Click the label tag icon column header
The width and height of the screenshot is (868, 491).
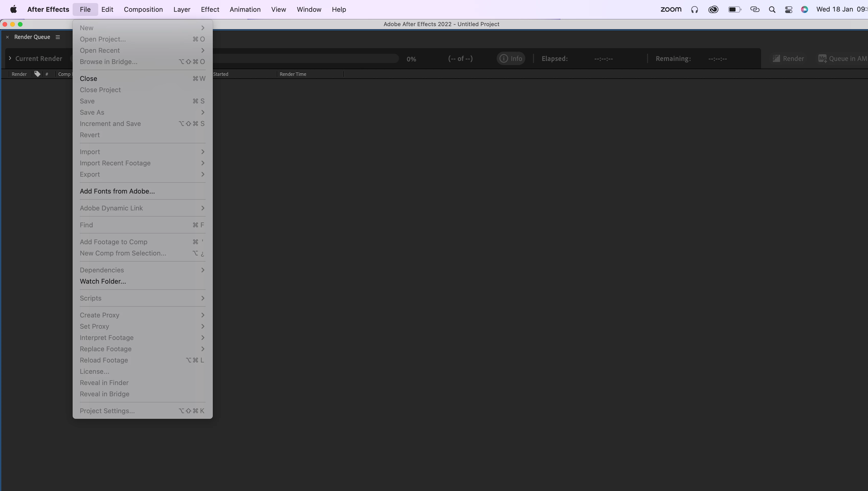[37, 74]
